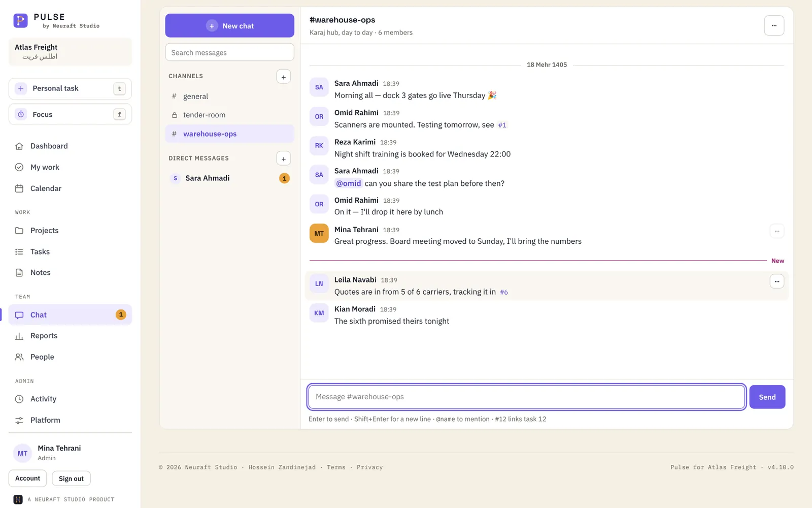
Task: Open options for Mina Tehrani's message
Action: pos(777,231)
